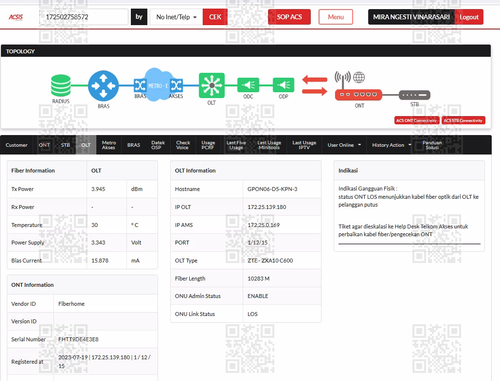Select PORT value 1/12/15
This screenshot has width=500, height=381.
click(257, 243)
